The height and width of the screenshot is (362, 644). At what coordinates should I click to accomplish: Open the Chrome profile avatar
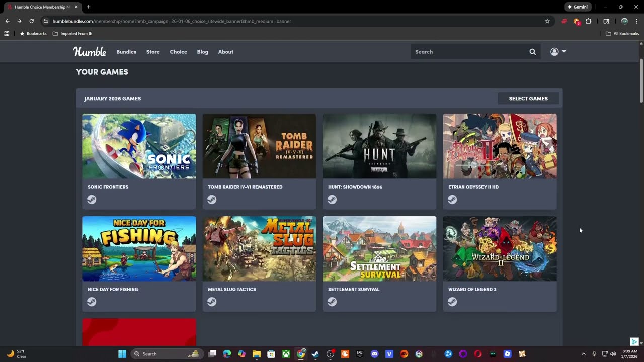[x=624, y=21]
